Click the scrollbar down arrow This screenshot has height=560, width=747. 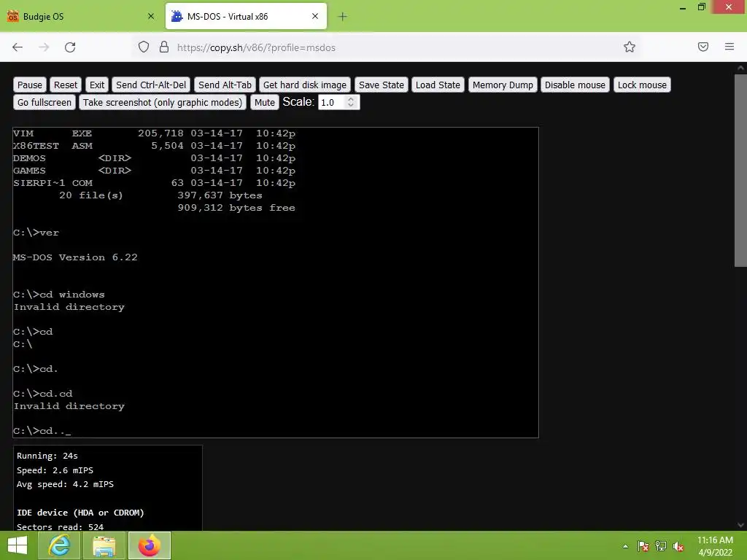click(740, 525)
